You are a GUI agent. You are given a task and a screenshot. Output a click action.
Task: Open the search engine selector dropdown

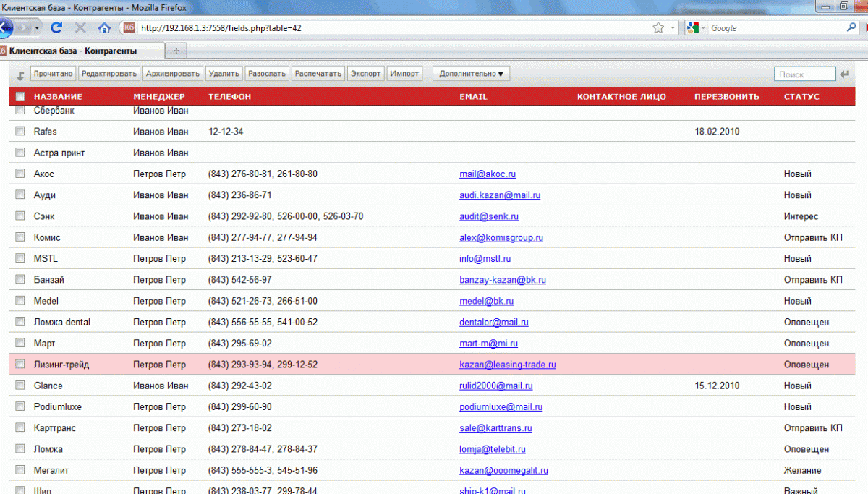point(696,27)
